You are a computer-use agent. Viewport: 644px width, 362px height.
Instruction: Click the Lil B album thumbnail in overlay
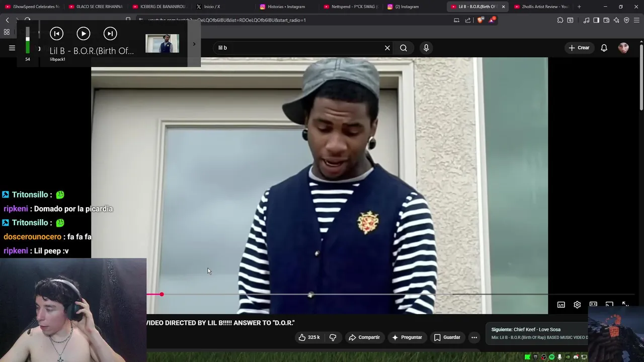point(162,44)
